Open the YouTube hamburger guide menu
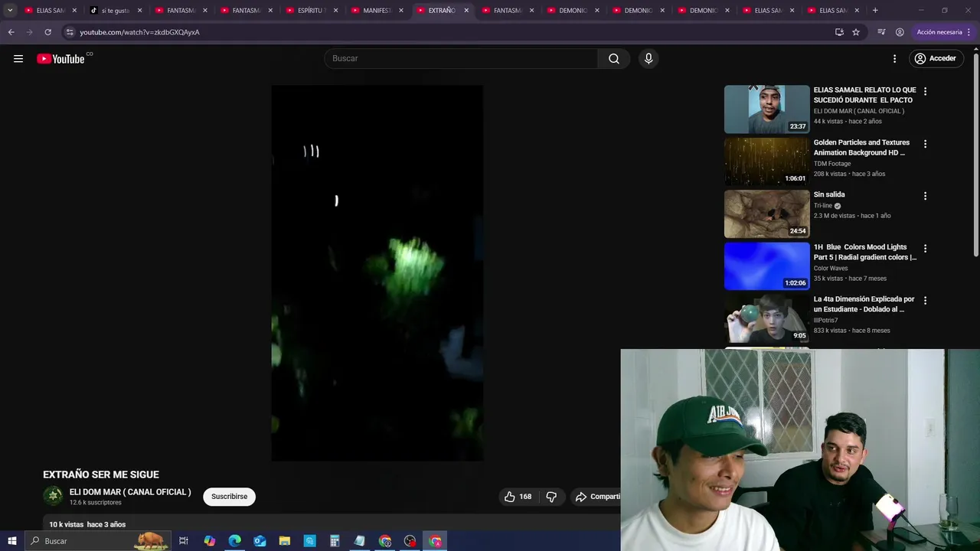Viewport: 980px width, 551px height. (18, 59)
